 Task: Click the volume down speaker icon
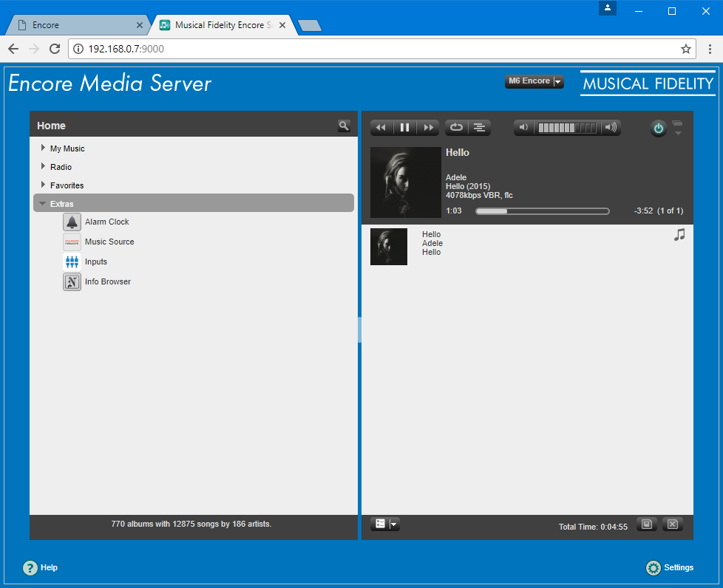click(x=524, y=128)
